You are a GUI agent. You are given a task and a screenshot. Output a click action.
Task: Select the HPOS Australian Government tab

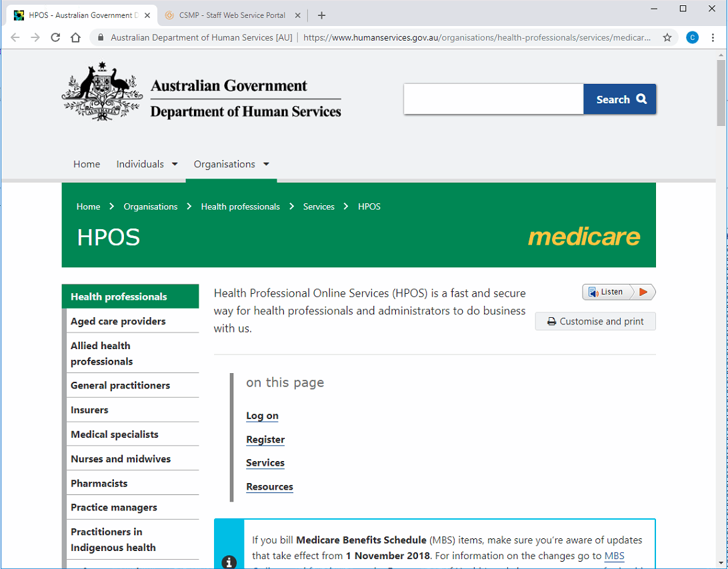82,15
